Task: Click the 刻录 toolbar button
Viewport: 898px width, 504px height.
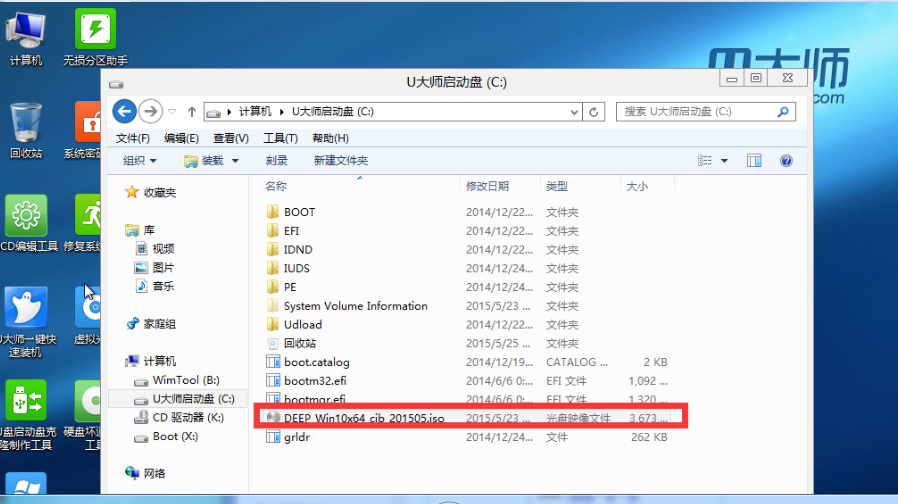Action: pos(277,161)
